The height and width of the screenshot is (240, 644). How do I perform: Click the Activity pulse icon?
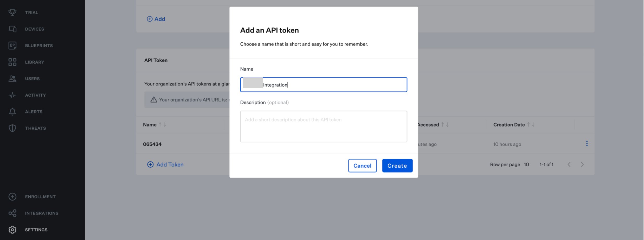12,95
